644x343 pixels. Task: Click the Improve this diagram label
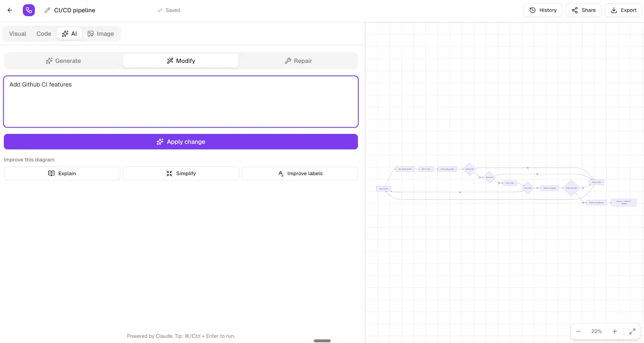click(29, 160)
